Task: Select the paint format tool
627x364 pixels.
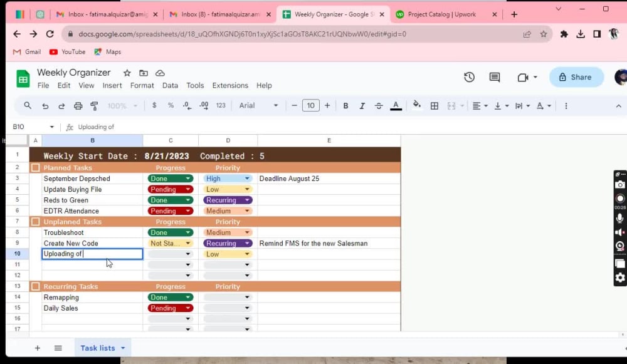Action: coord(94,105)
